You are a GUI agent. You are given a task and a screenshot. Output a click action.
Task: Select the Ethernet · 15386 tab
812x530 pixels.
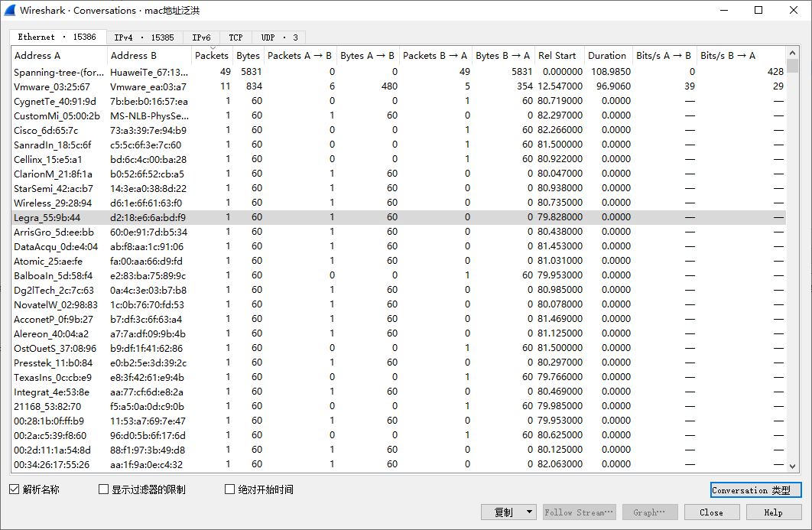coord(57,37)
